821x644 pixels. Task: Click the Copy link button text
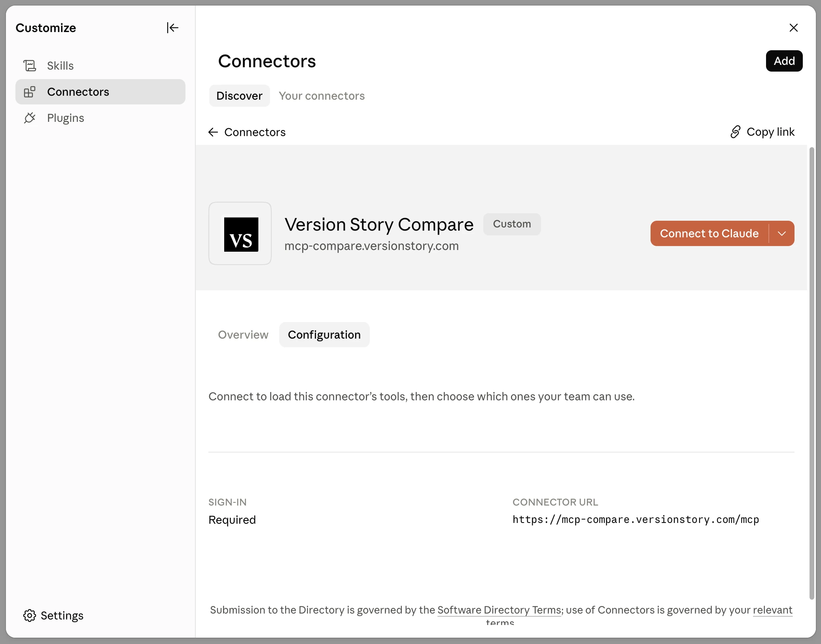770,132
